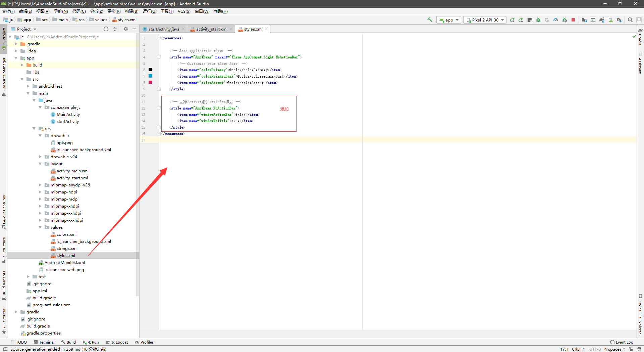Screen dimensions: 644x352
Task: Toggle the Layout Captures side panel
Action: click(4, 212)
